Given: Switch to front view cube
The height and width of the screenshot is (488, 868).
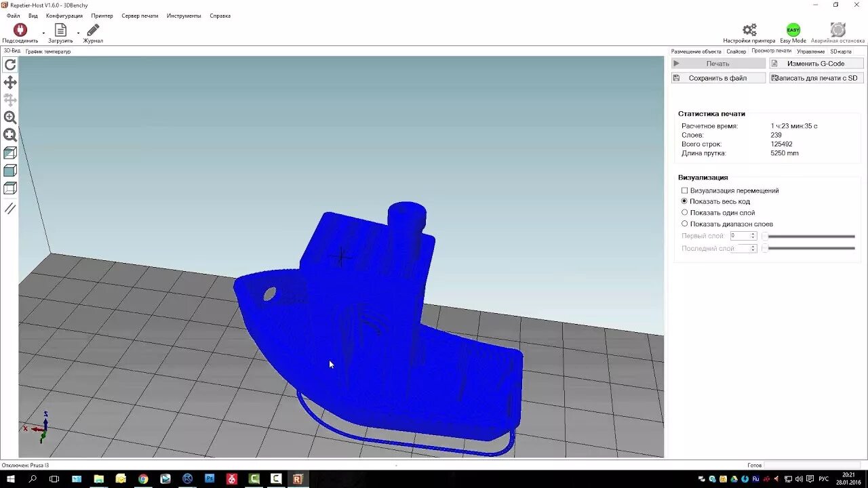Looking at the screenshot, I should 10,171.
